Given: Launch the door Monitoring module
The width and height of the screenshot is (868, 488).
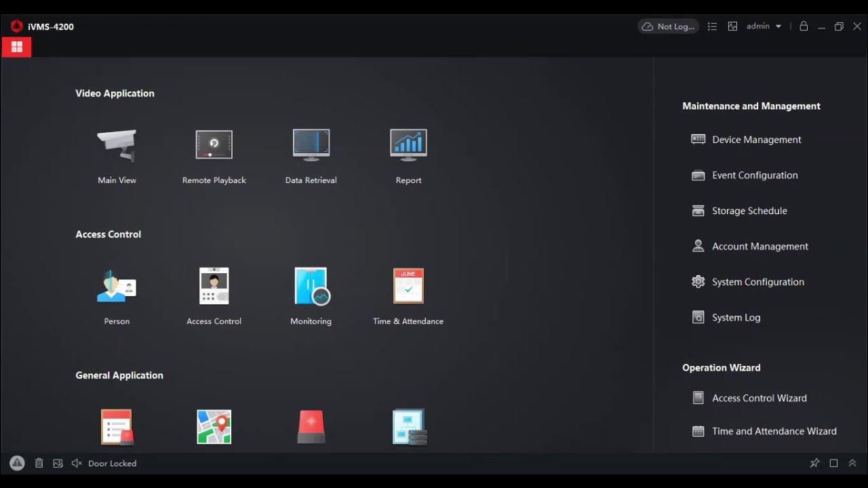Looking at the screenshot, I should pyautogui.click(x=312, y=286).
